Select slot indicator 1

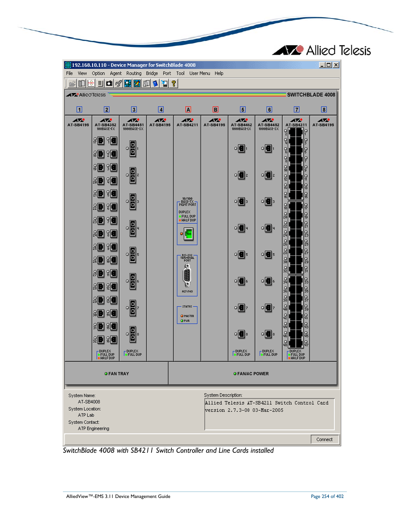(79, 109)
